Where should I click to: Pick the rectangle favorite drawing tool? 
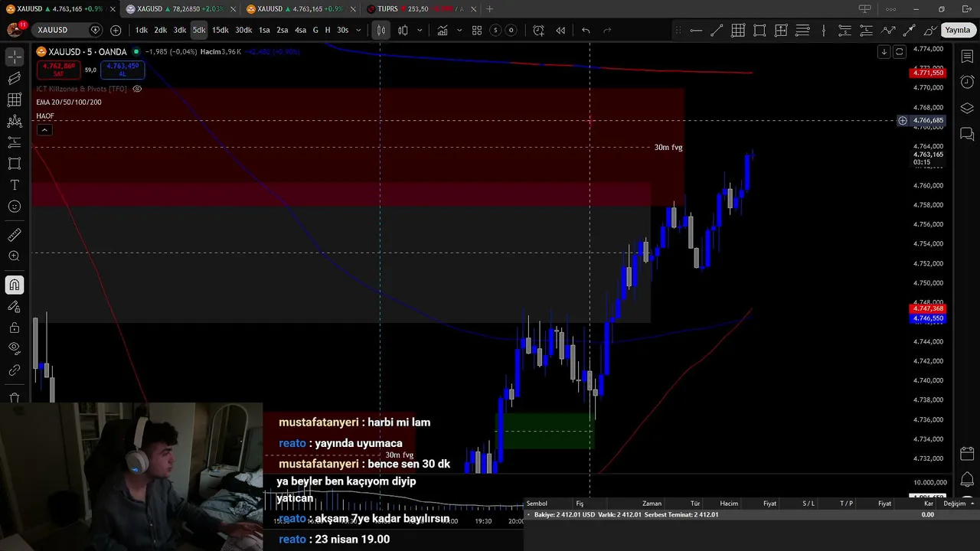[x=759, y=30]
